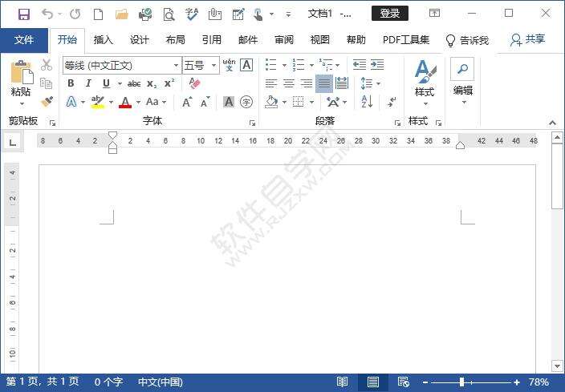Toggle character shading A button
Image resolution: width=565 pixels, height=392 pixels.
pyautogui.click(x=229, y=102)
